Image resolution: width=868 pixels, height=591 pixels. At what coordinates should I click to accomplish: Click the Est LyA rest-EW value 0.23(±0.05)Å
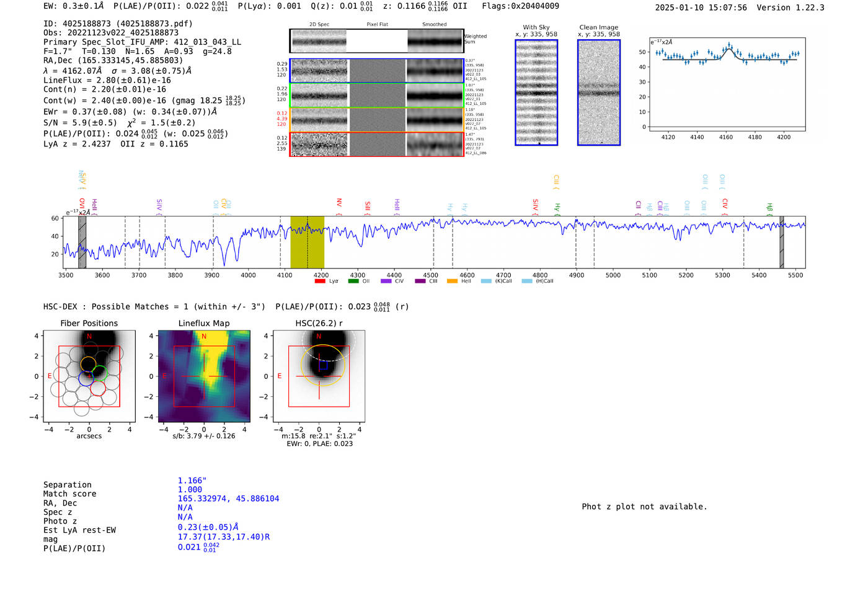tap(208, 527)
